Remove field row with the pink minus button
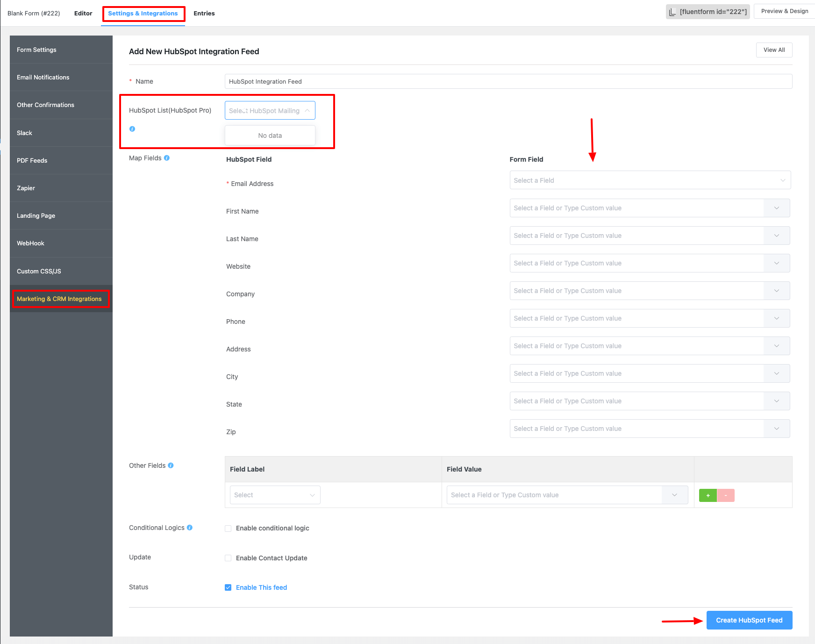 point(726,495)
